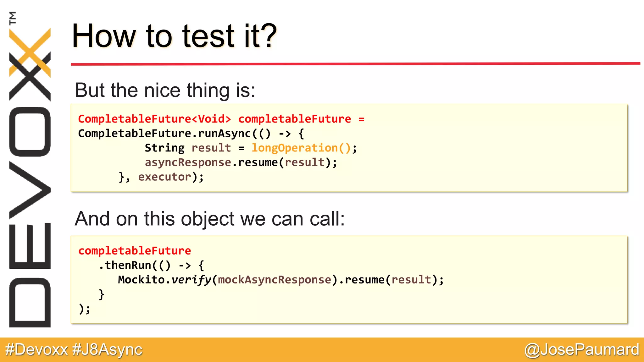Click the red horizontal divider line
This screenshot has height=362, width=644.
tap(355, 64)
